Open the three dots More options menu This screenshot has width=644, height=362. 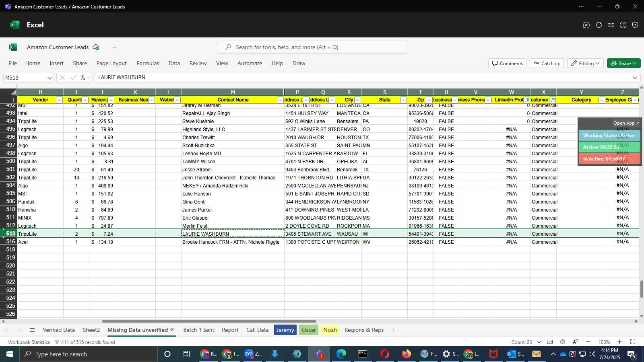581,6
